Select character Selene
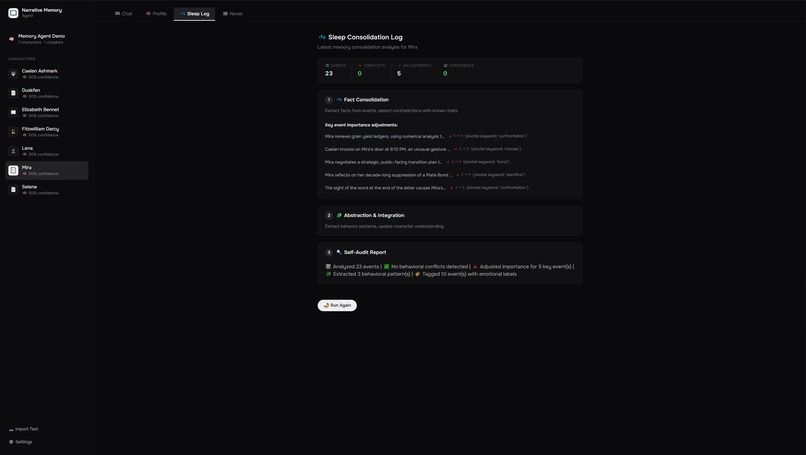 tap(47, 189)
